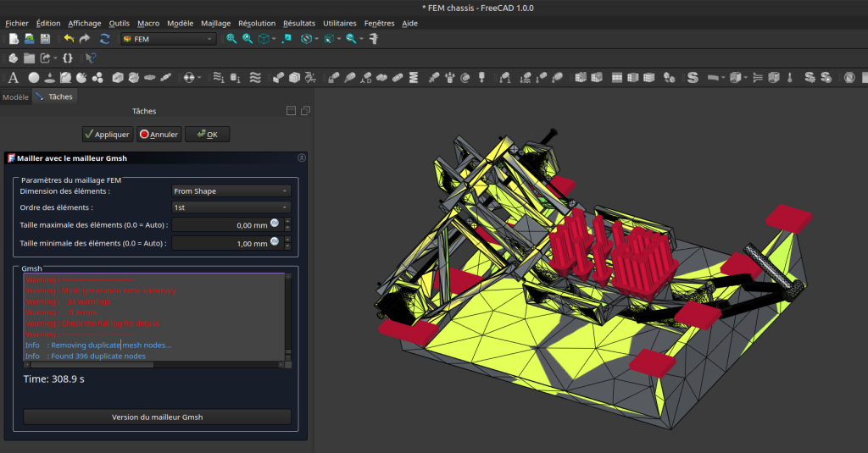Confirm with the OK button
The height and width of the screenshot is (453, 868).
tap(207, 134)
